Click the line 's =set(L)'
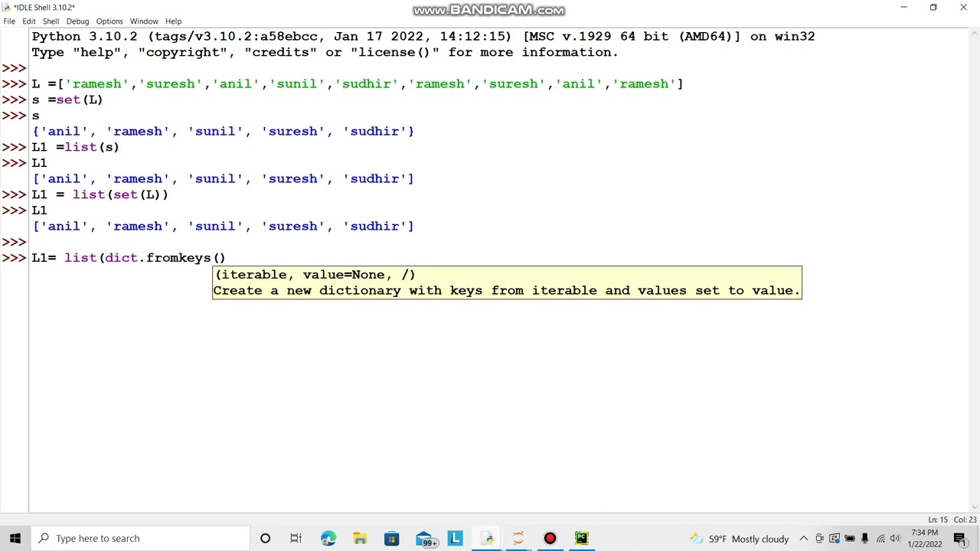This screenshot has width=980, height=551. [x=67, y=99]
